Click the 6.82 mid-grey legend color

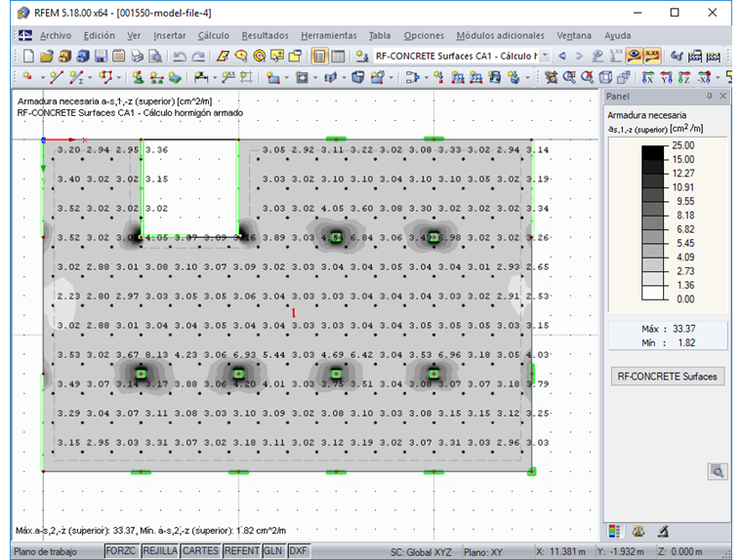click(653, 236)
